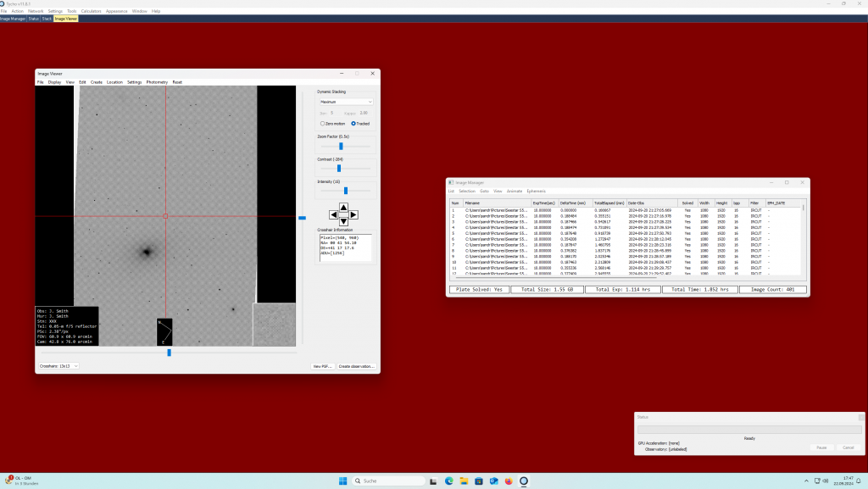Open Microsoft Edge from the taskbar
The height and width of the screenshot is (489, 868).
tap(449, 481)
